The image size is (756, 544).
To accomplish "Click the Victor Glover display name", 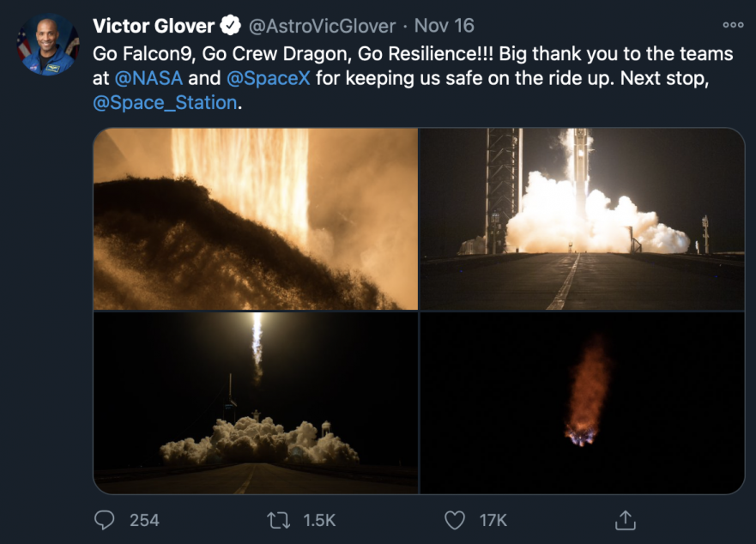I will click(x=154, y=26).
